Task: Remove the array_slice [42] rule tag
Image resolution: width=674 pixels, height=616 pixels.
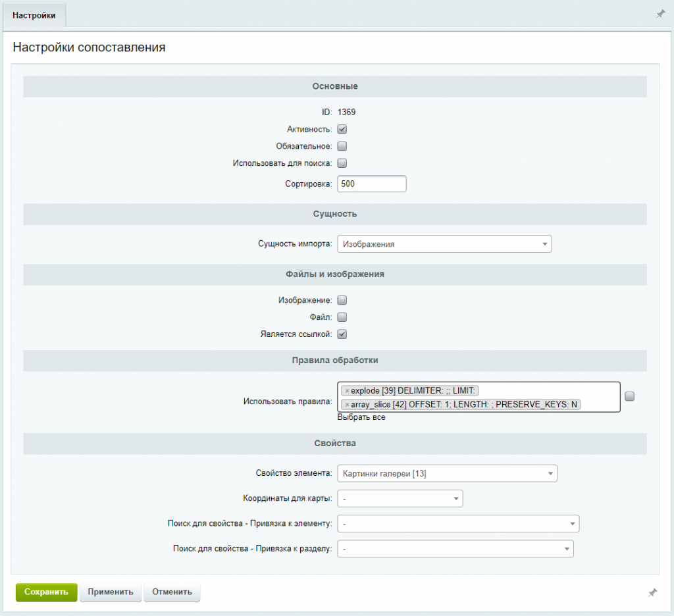Action: [347, 405]
